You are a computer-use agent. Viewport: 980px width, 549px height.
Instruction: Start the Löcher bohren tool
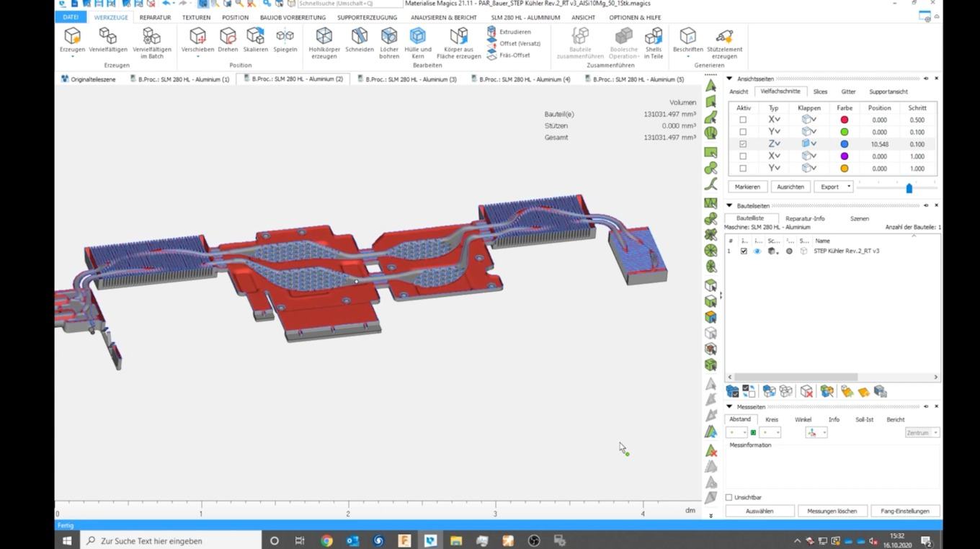click(x=389, y=43)
